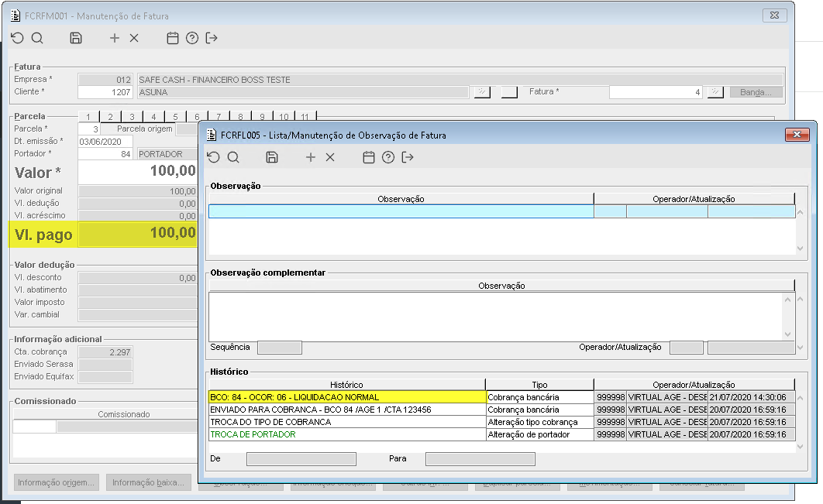Image resolution: width=823 pixels, height=504 pixels.
Task: Click the plus add icon in Observação de Fatura toolbar
Action: [311, 157]
